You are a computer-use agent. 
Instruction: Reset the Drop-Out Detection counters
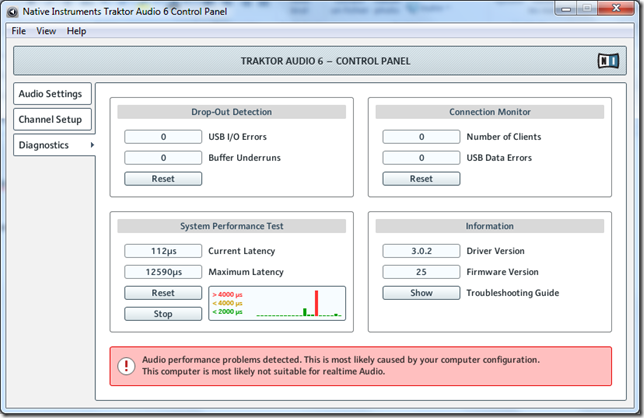click(163, 179)
